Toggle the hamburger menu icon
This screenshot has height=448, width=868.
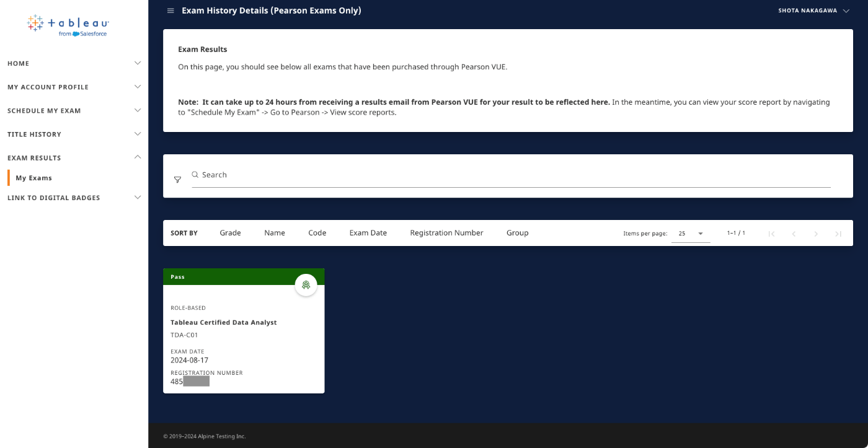pyautogui.click(x=170, y=11)
